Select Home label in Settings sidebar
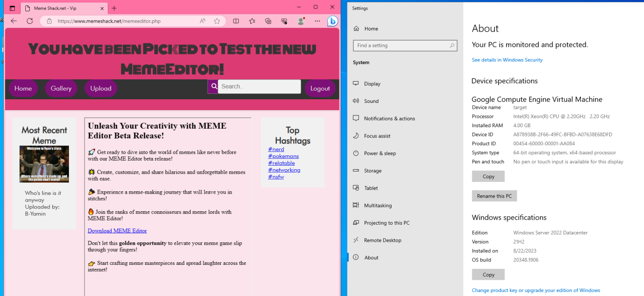644x296 pixels. [371, 28]
